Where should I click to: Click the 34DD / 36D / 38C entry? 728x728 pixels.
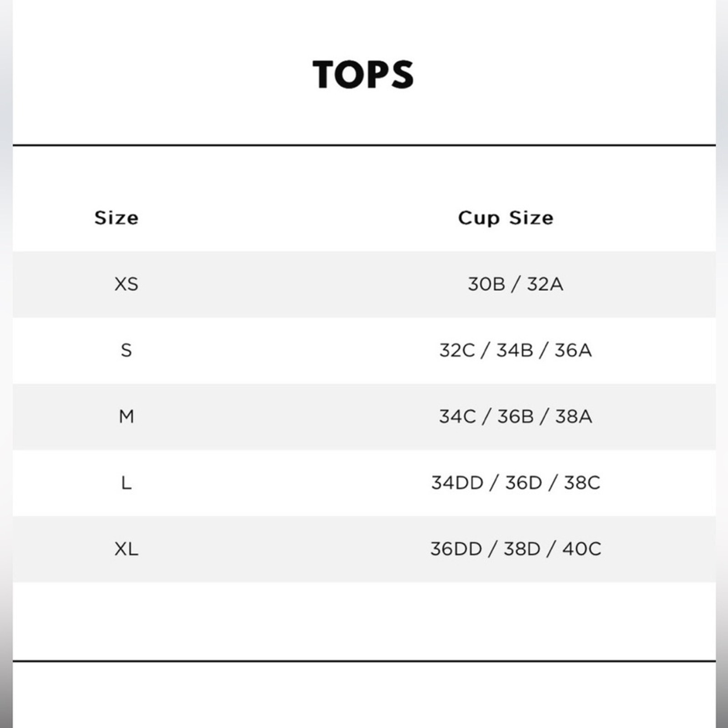pos(516,483)
